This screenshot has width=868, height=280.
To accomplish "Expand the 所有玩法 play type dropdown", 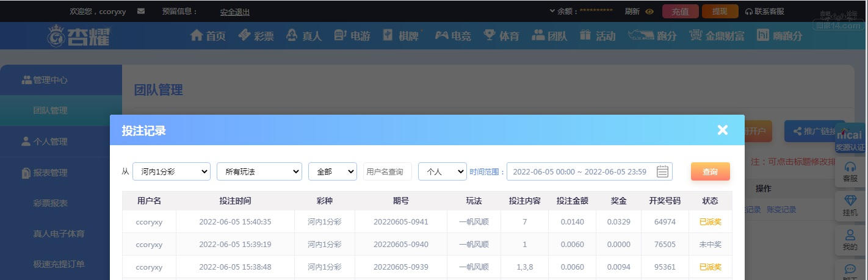I will click(x=259, y=171).
